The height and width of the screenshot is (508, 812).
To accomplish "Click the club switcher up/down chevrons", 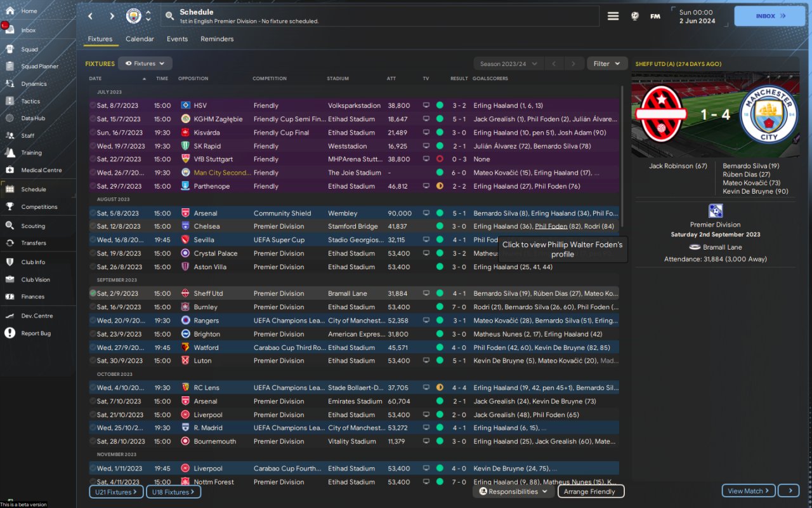I will click(x=148, y=16).
